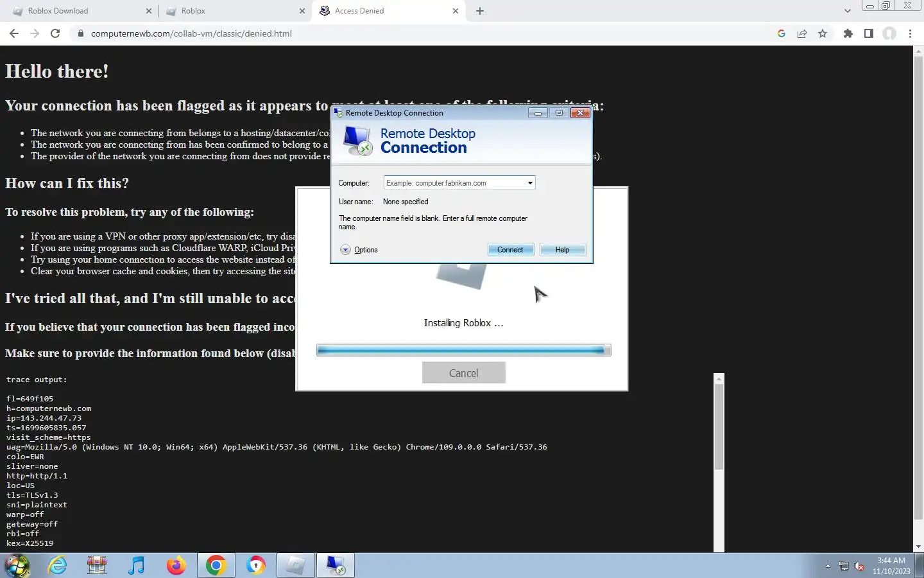The width and height of the screenshot is (924, 578).
Task: Toggle the Chrome side panel
Action: (868, 33)
